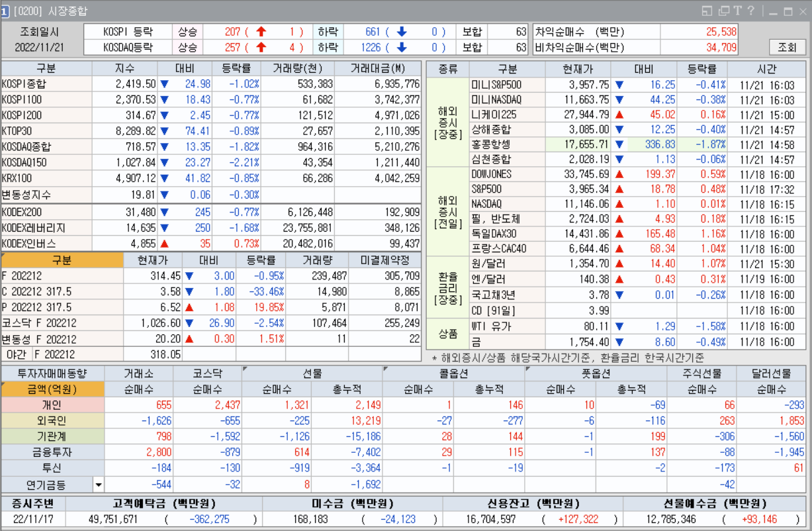Click the 투신 investor row label
The image size is (812, 531).
pos(52,469)
